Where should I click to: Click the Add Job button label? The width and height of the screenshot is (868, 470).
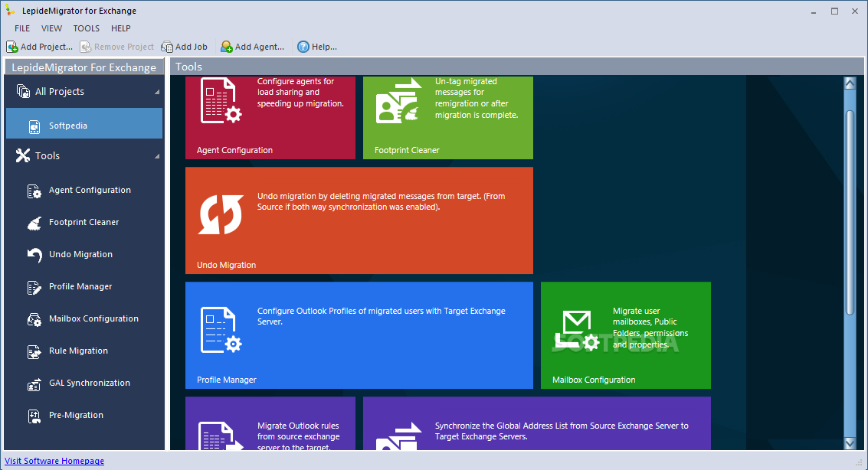(x=191, y=47)
